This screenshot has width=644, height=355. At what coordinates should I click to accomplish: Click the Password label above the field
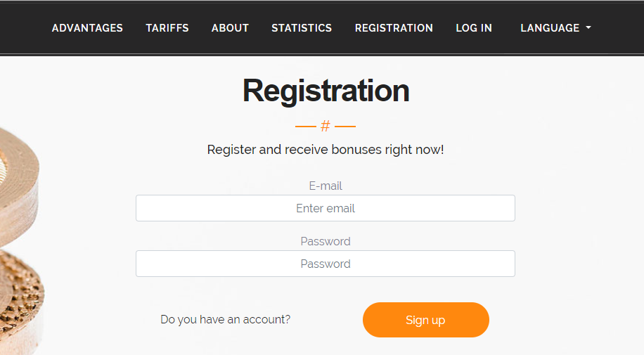tap(326, 241)
